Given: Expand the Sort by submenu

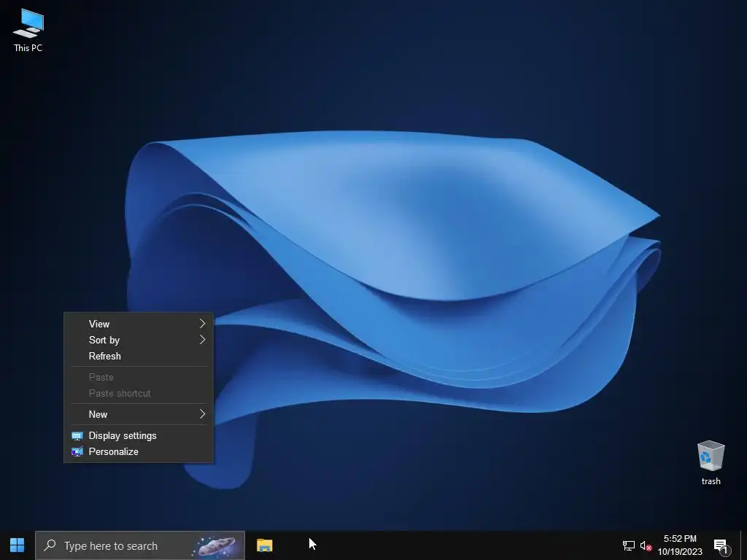Looking at the screenshot, I should click(x=139, y=340).
